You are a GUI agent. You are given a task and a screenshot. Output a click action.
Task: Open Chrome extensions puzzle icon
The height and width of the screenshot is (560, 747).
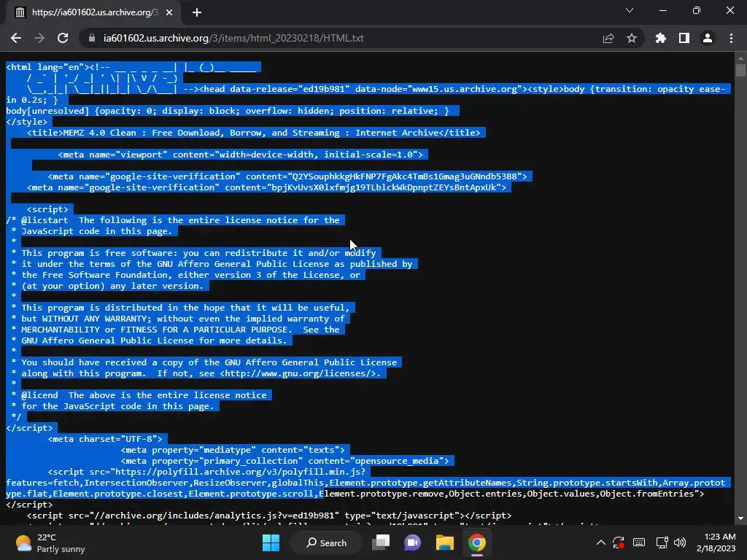coord(661,38)
